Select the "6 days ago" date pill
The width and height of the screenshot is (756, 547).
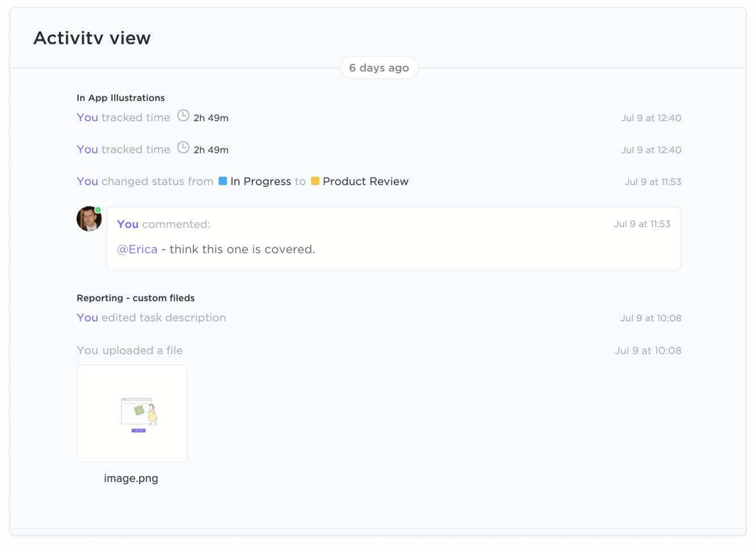coord(379,67)
